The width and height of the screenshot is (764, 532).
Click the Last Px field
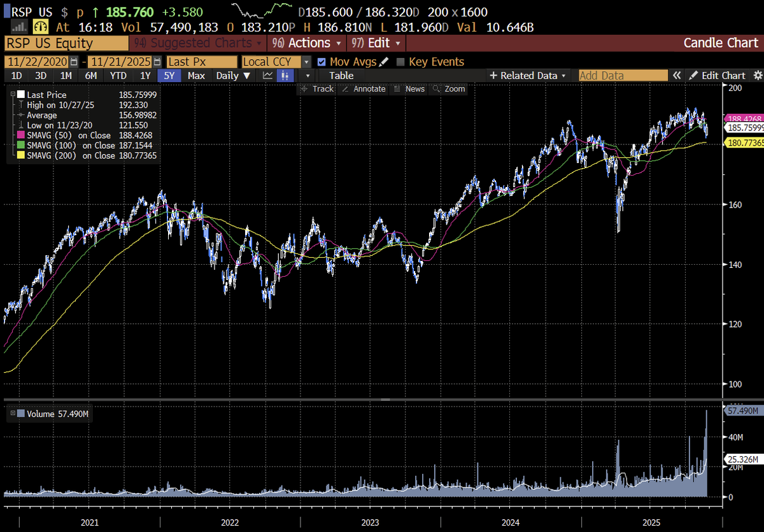pyautogui.click(x=201, y=62)
